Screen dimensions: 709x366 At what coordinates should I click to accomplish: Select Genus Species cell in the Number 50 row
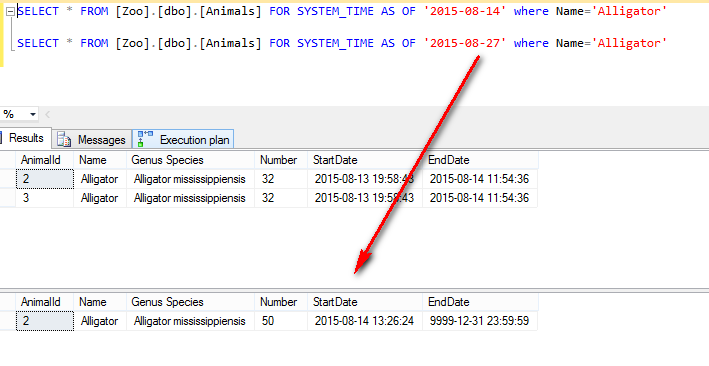(x=190, y=321)
